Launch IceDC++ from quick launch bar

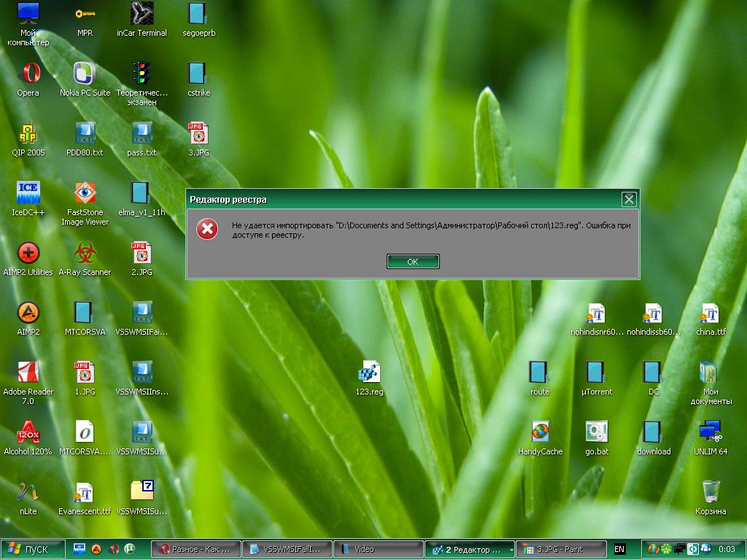click(x=80, y=549)
